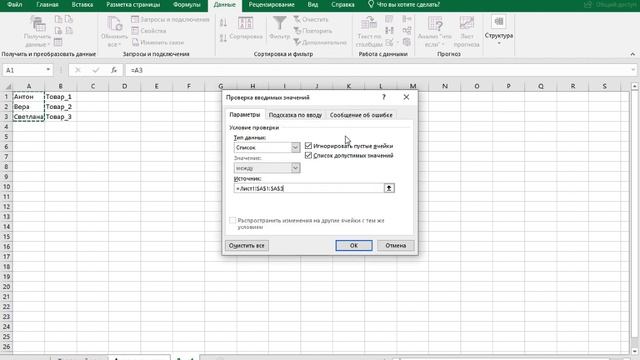Click the Get Data icon
The height and width of the screenshot is (360, 640).
click(x=38, y=24)
